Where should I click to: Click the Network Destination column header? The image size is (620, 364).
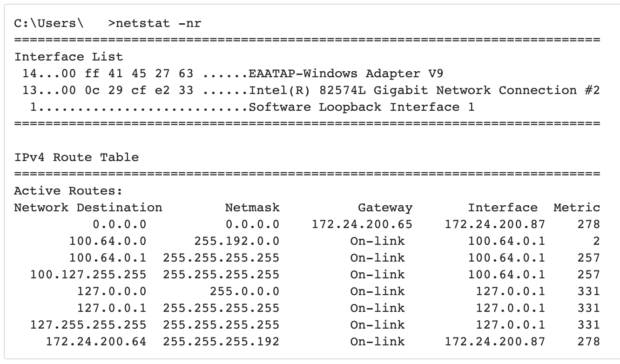88,208
